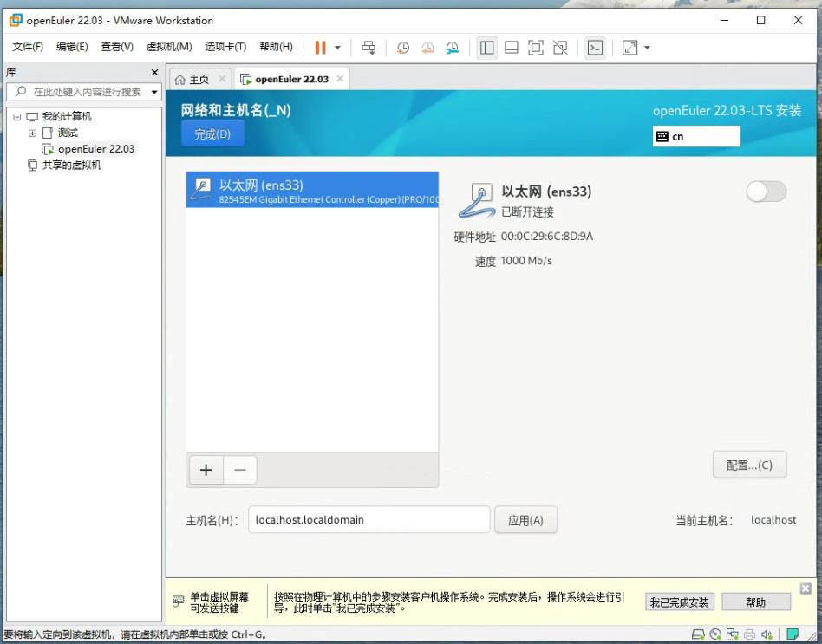Add a network device with plus button
Screen dimensions: 822x644
tap(206, 470)
